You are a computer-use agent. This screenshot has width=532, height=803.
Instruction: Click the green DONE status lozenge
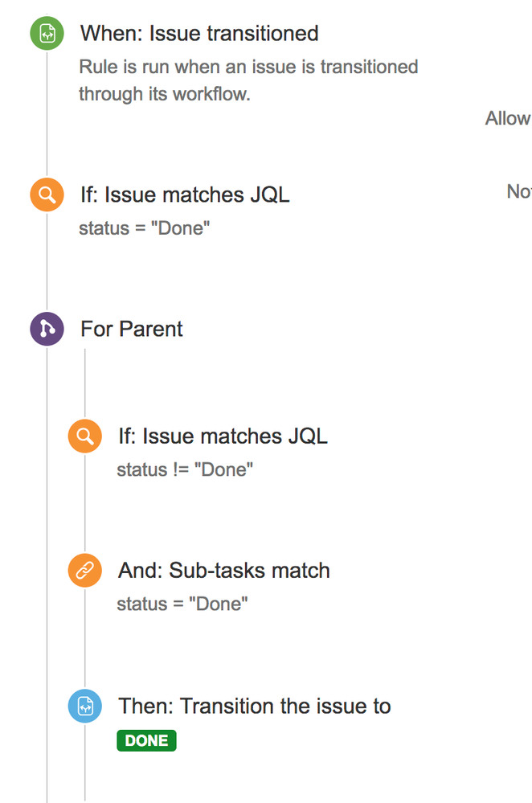tap(145, 739)
